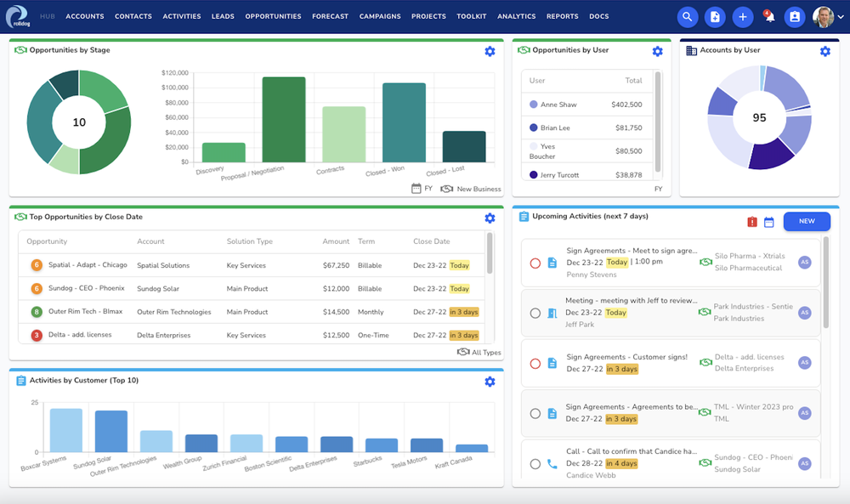Check off the Candice Webb call activity
This screenshot has width=850, height=504.
535,464
